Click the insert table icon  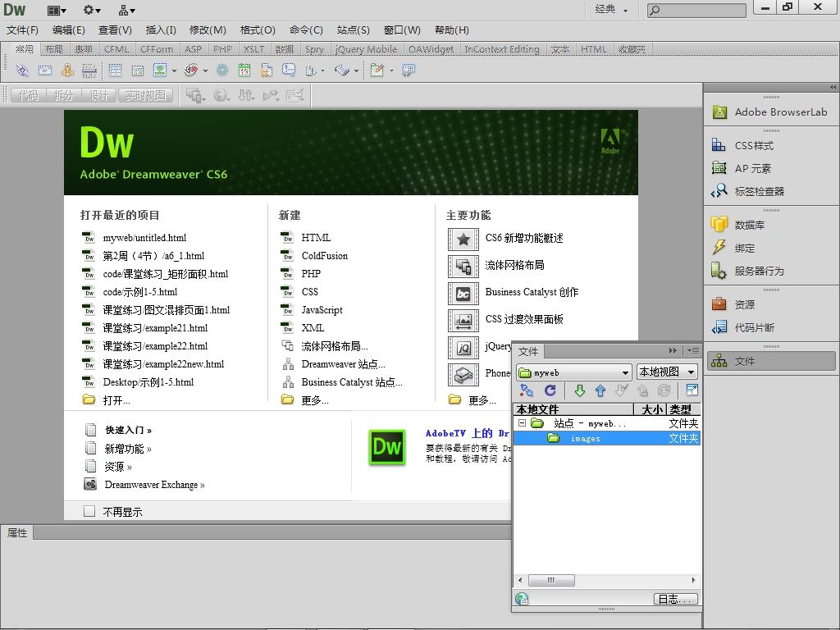pos(115,71)
